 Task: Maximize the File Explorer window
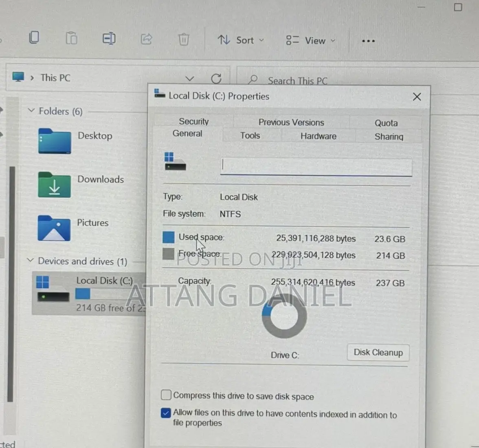(458, 7)
